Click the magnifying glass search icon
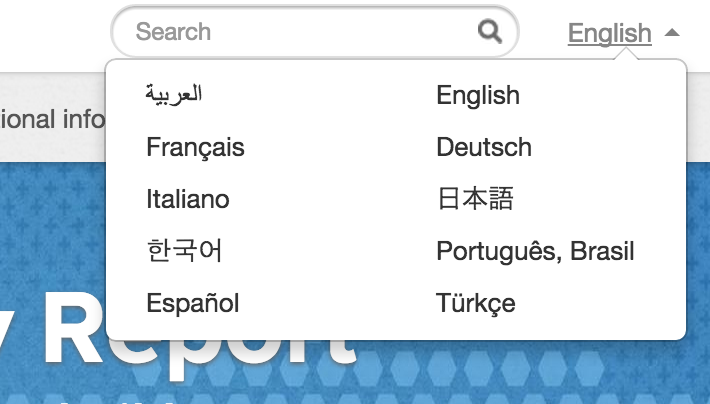 (x=490, y=32)
